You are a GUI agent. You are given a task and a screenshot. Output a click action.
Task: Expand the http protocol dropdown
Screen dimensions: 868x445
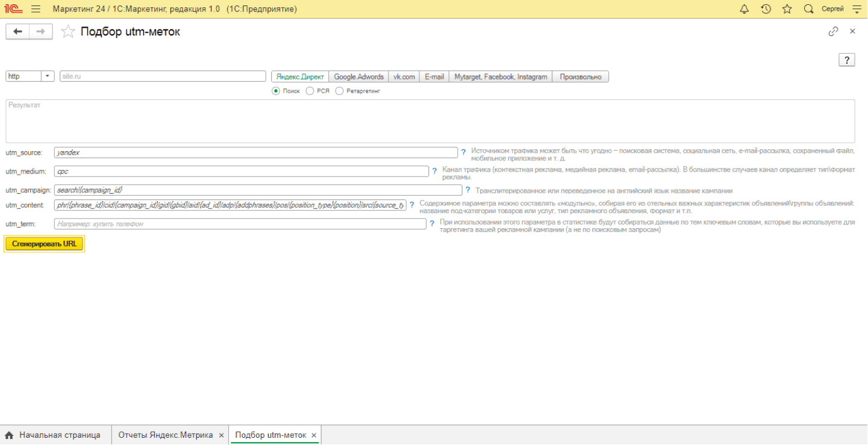pyautogui.click(x=47, y=76)
